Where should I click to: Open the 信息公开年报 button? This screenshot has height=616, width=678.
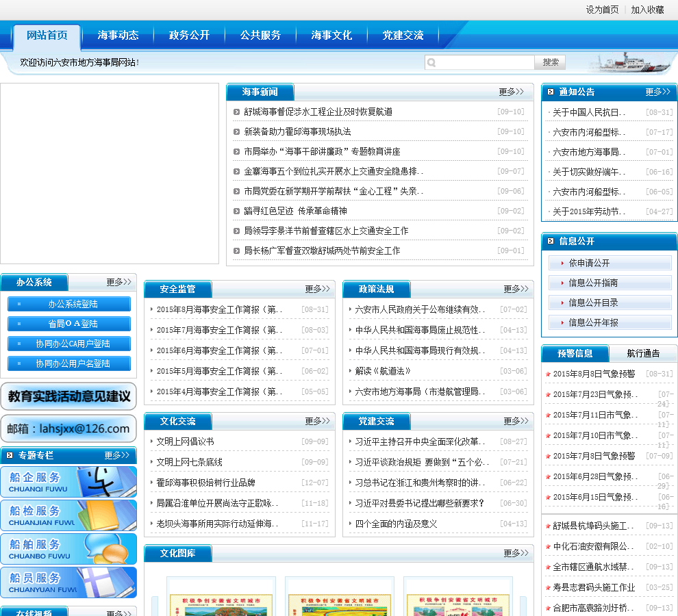pyautogui.click(x=610, y=322)
